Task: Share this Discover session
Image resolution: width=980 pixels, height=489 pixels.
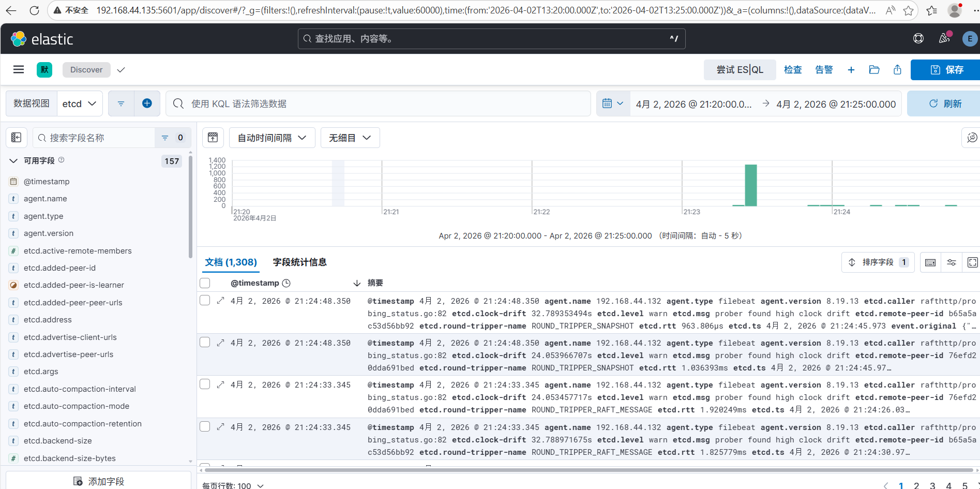Action: (897, 69)
